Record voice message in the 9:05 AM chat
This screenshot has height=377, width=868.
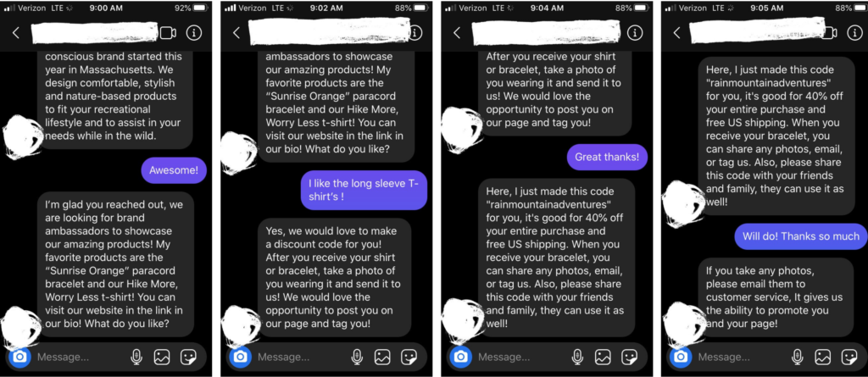[797, 357]
